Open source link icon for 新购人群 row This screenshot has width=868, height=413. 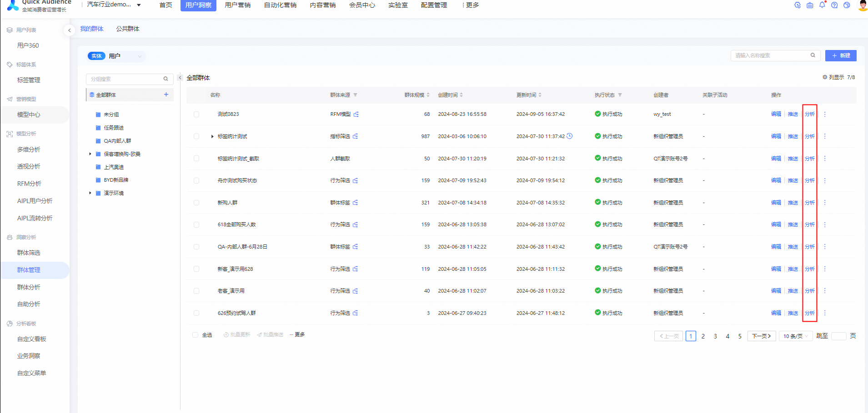coord(355,203)
